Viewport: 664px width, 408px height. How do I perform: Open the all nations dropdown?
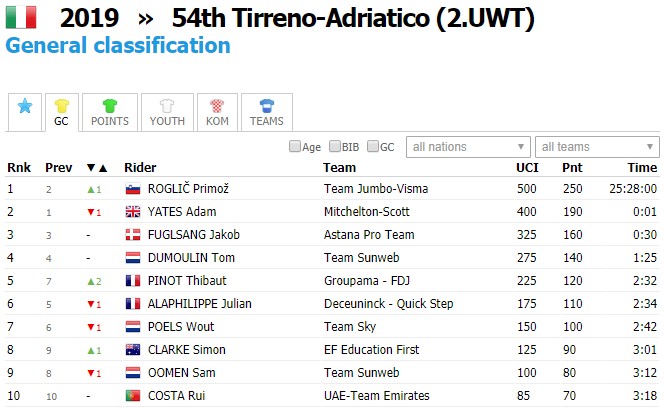coord(468,147)
